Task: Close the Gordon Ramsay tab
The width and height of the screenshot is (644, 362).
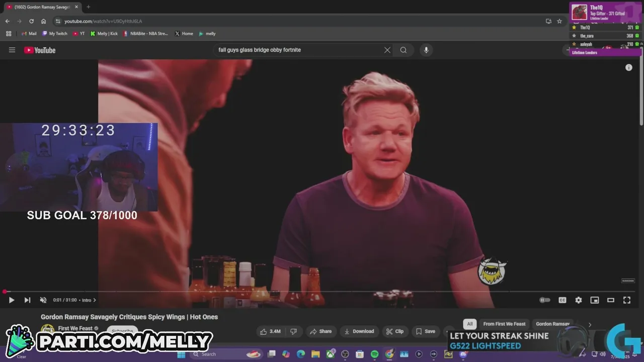Action: click(76, 7)
